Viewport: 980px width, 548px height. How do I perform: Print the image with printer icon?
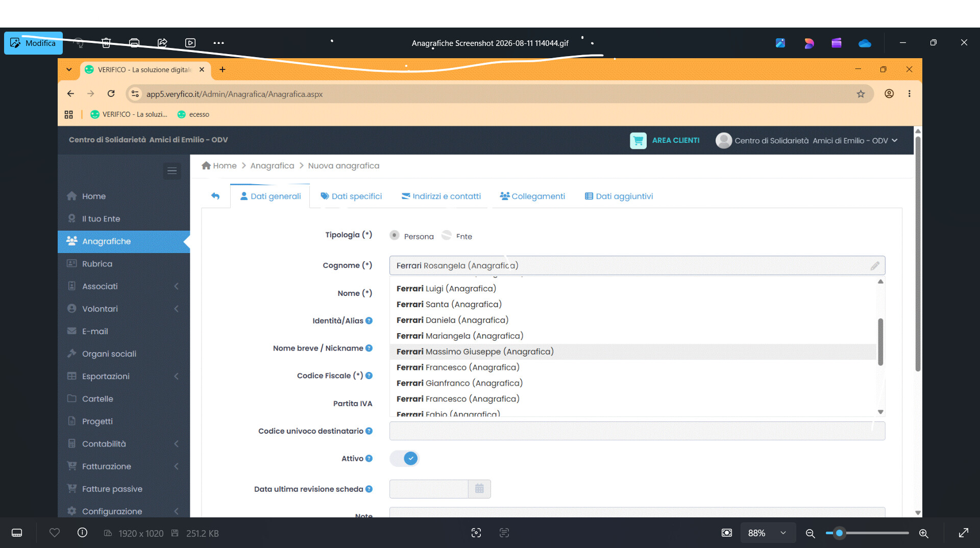click(x=134, y=43)
